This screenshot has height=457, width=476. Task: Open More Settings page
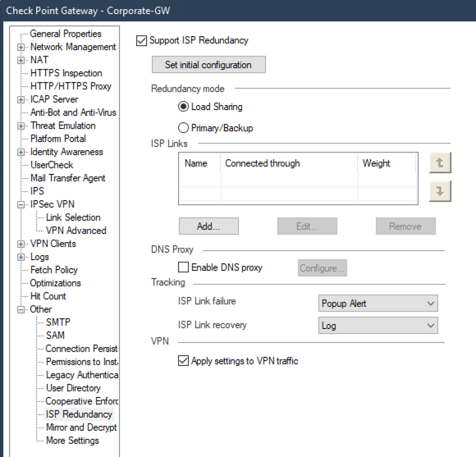pyautogui.click(x=72, y=441)
